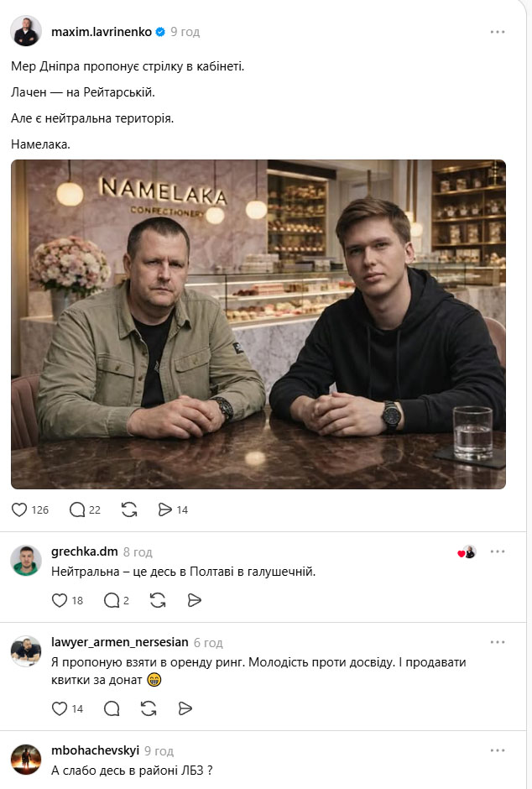Like the grechka.dm comment

(x=67, y=600)
